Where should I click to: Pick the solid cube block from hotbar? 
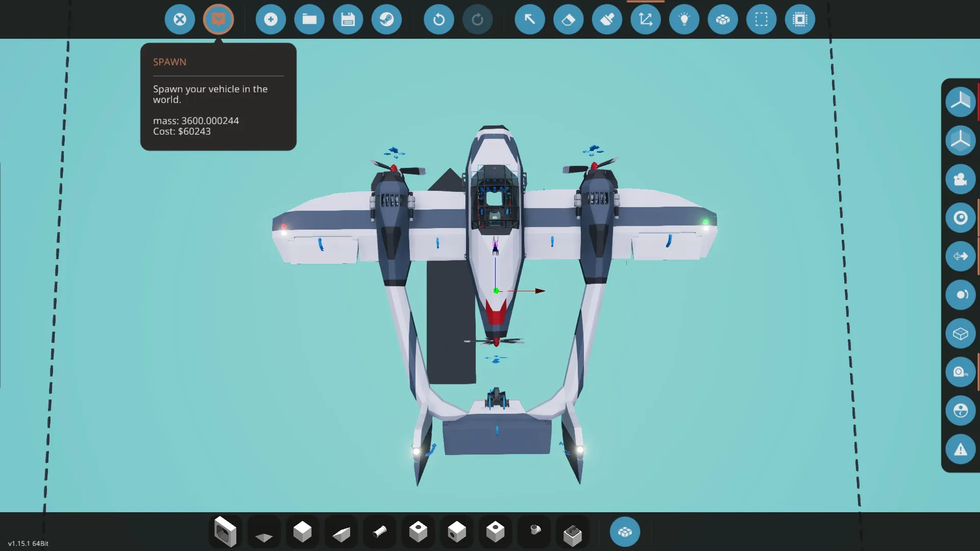click(302, 532)
